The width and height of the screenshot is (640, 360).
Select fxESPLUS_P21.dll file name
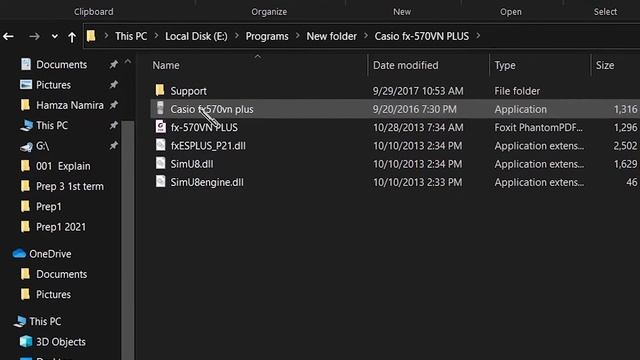pos(208,146)
